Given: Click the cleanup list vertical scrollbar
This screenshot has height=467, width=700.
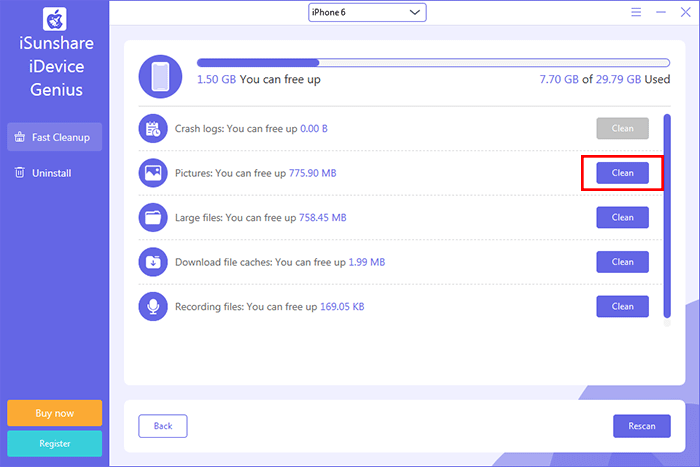Looking at the screenshot, I should point(667,216).
